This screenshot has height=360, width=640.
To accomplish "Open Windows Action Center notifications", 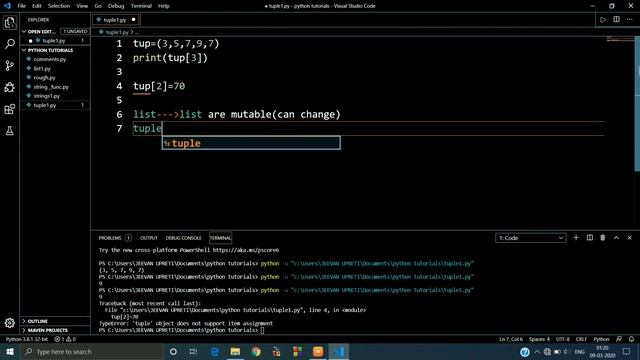I will point(626,351).
